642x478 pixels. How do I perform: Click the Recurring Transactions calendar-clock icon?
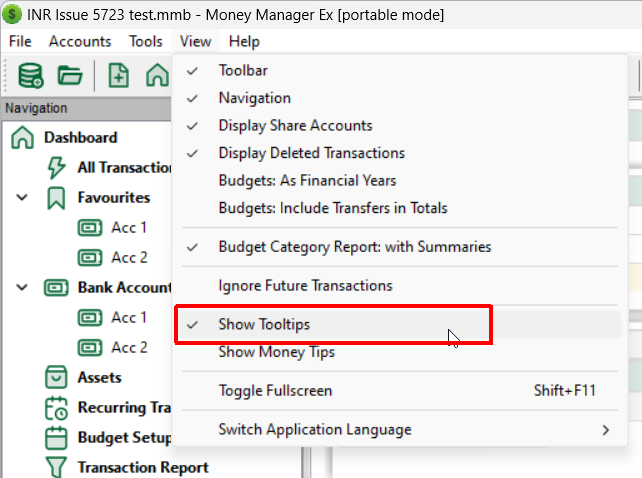(56, 408)
